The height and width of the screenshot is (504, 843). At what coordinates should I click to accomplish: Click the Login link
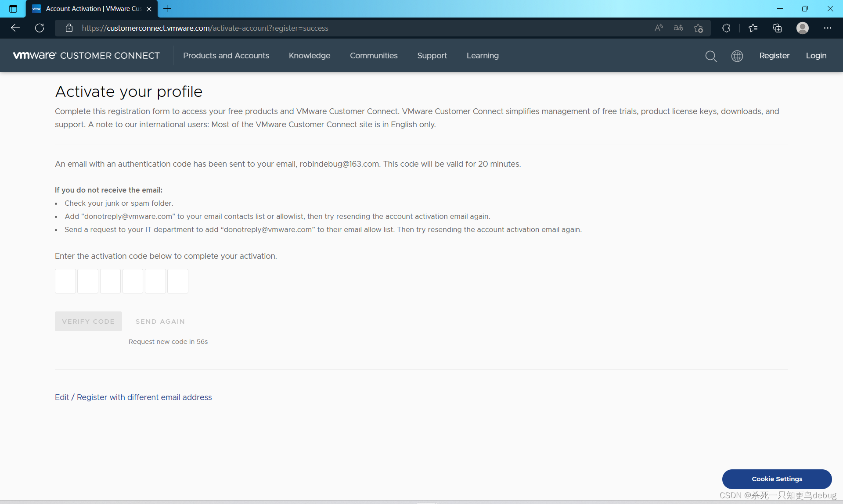click(816, 56)
